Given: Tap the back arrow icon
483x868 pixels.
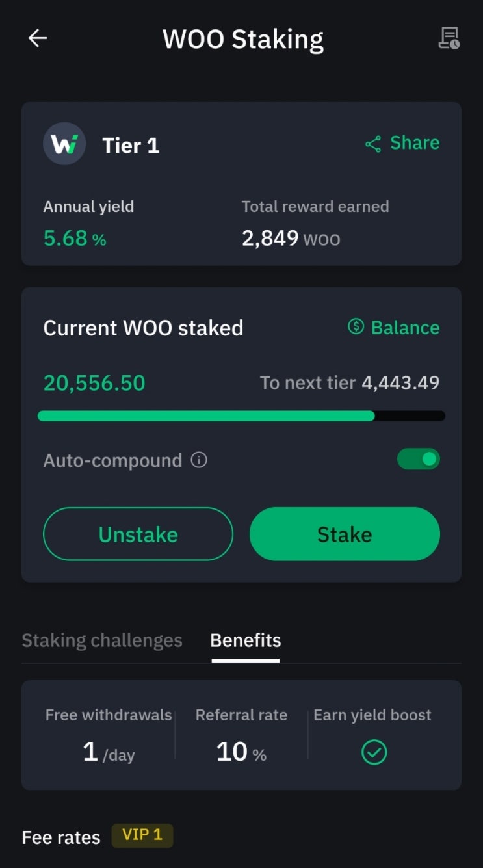Looking at the screenshot, I should coord(38,38).
